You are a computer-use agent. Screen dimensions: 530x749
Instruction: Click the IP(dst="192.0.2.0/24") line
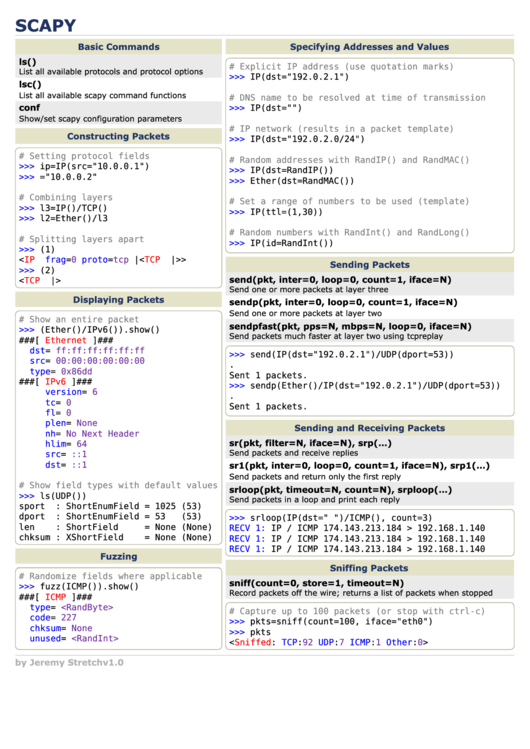[297, 139]
